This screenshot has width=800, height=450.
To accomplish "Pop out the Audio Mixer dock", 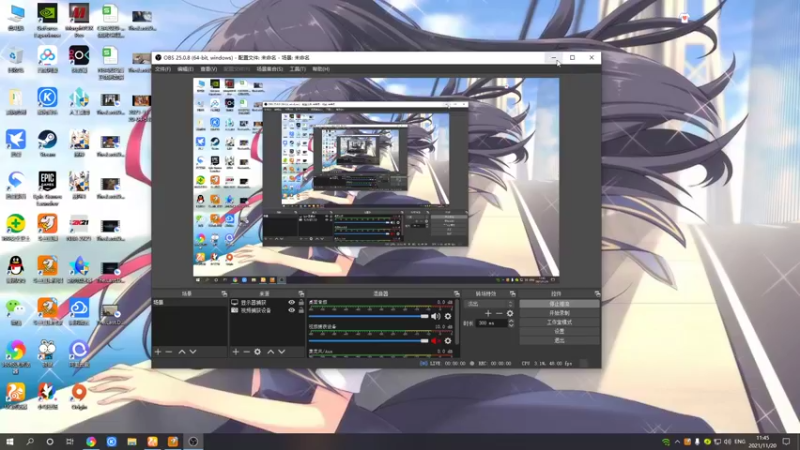I will [x=457, y=294].
